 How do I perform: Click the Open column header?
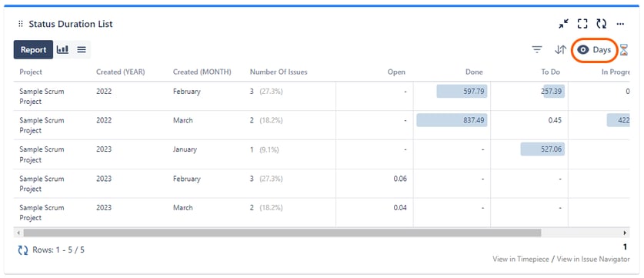coord(396,72)
